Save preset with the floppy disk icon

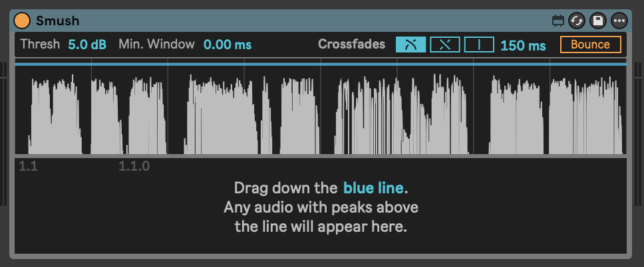(x=598, y=21)
